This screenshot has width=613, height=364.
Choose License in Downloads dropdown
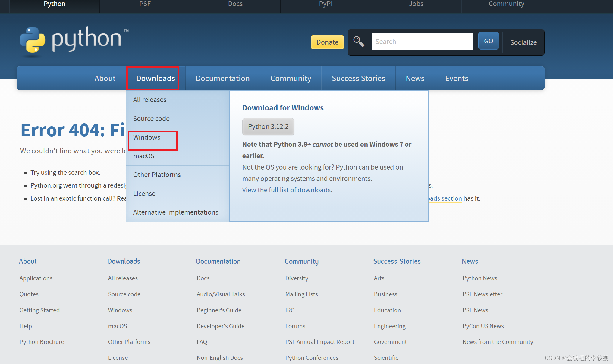click(178, 194)
